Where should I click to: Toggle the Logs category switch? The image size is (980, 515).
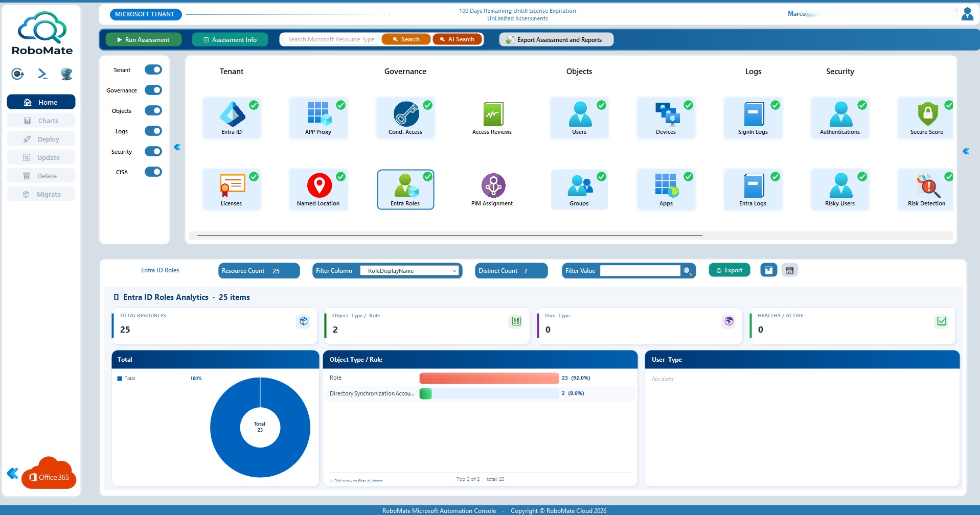(x=153, y=131)
